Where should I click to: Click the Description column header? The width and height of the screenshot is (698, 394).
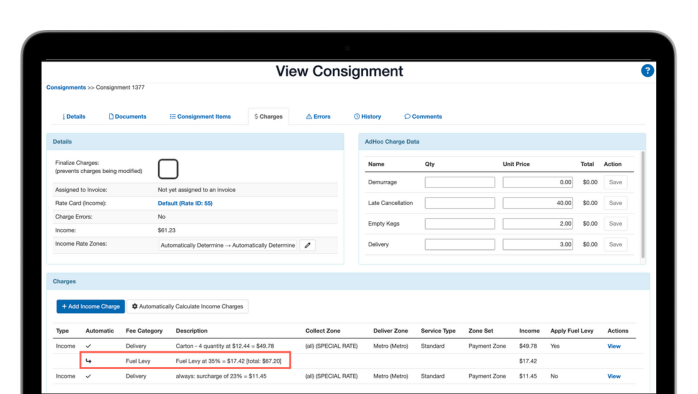pos(191,331)
